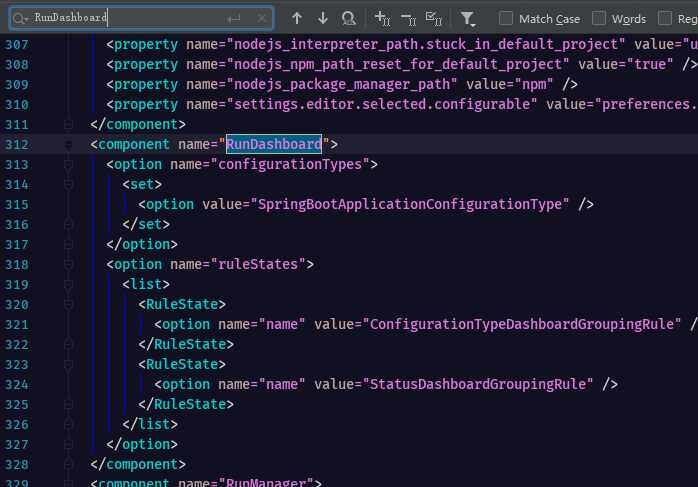
Task: Open Find in window results icon
Action: click(349, 18)
